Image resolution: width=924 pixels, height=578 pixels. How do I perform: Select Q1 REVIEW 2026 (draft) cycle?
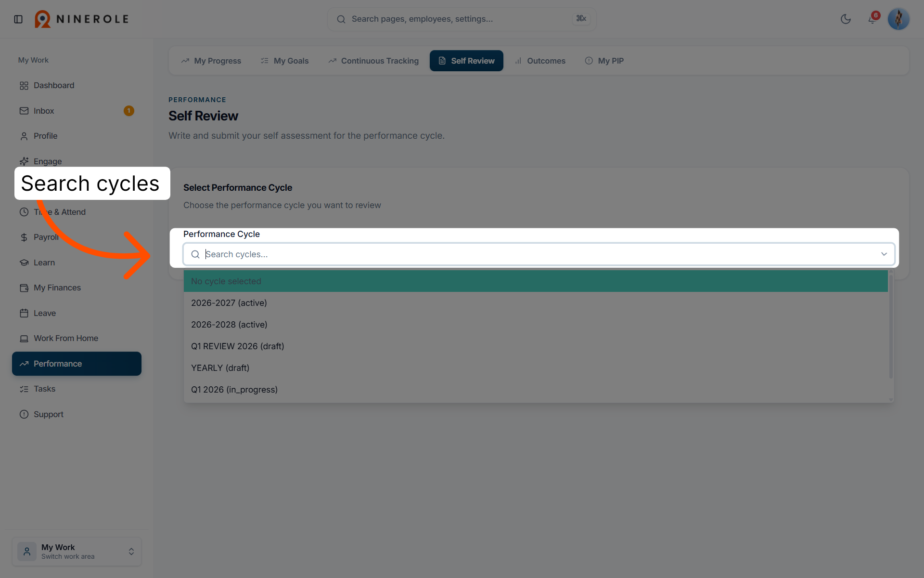pos(536,346)
